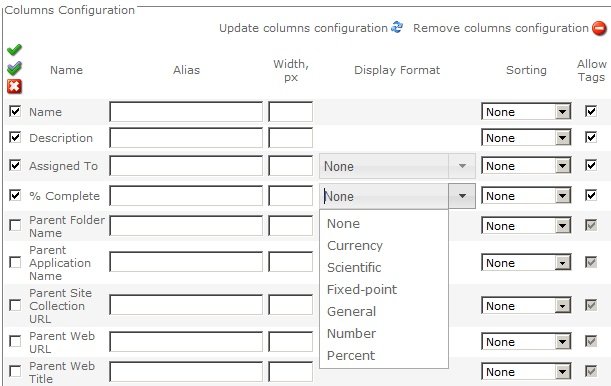
Task: Select Percent display format option
Action: click(351, 356)
